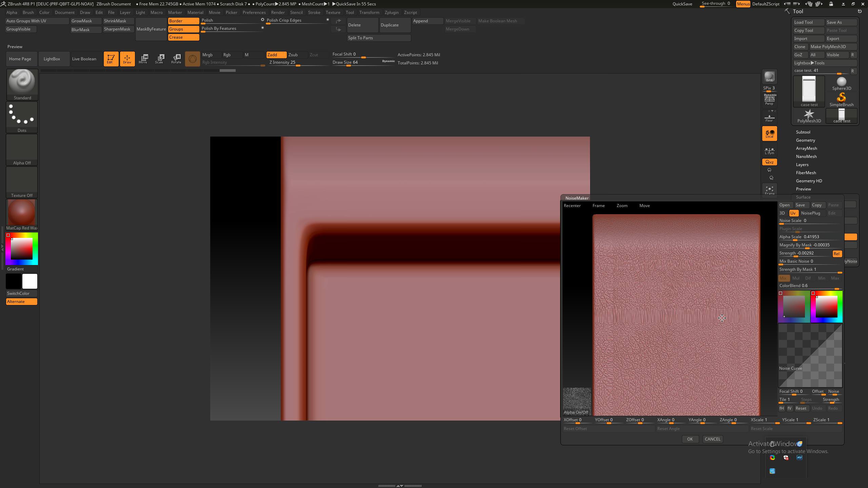Click CANCEL in NoiseMaker dialog

[x=712, y=439]
